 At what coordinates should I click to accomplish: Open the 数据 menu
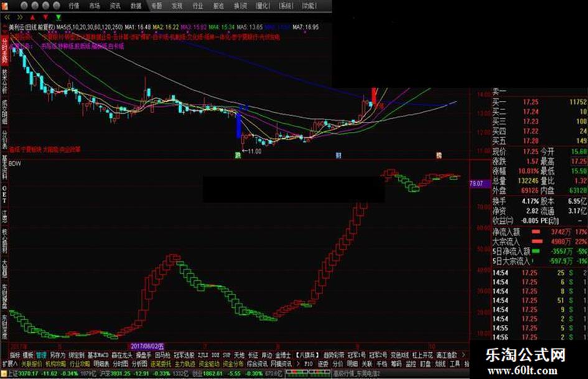pos(136,6)
